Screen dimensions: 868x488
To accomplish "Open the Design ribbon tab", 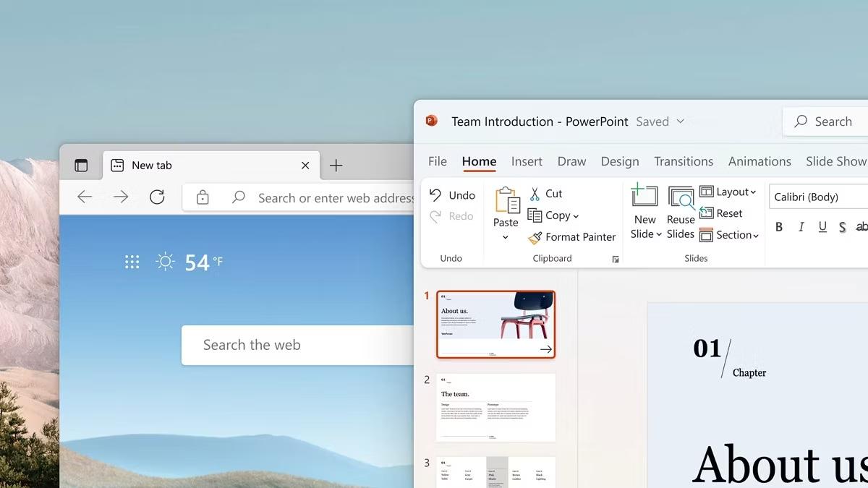I will (619, 161).
